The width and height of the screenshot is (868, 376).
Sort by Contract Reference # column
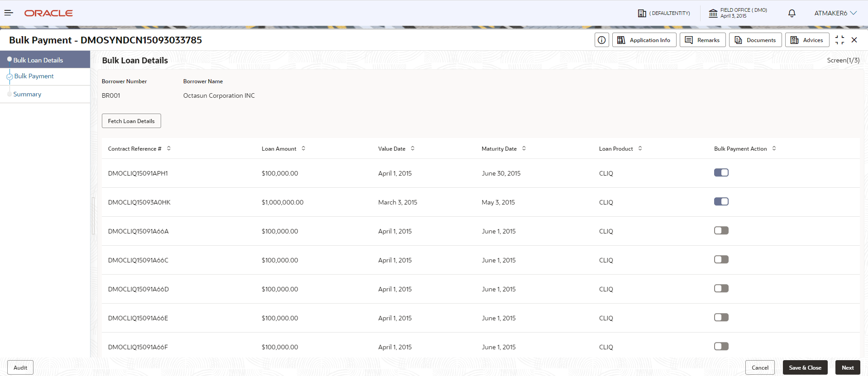[x=169, y=148]
